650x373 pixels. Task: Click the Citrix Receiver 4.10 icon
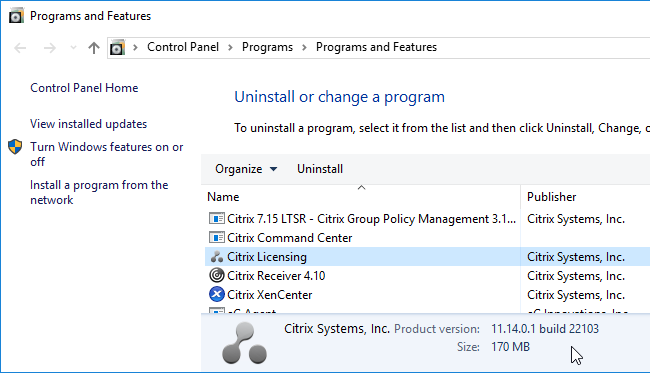click(x=217, y=275)
